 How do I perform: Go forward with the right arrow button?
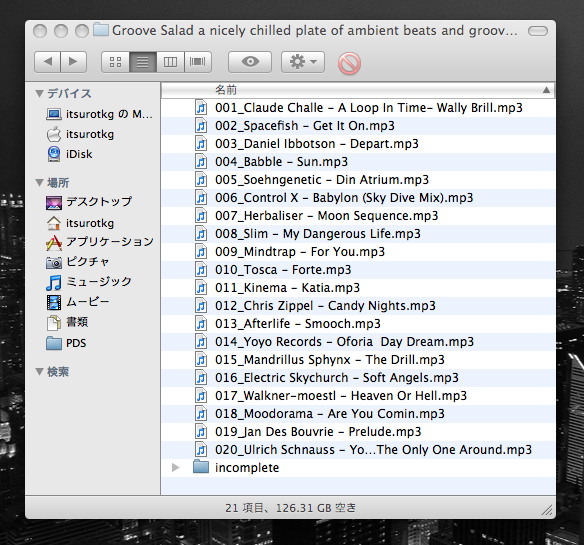(x=74, y=61)
